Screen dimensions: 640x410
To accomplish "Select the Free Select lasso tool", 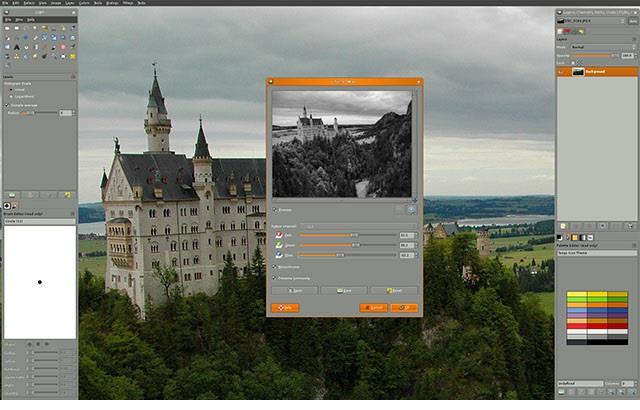I will click(26, 28).
